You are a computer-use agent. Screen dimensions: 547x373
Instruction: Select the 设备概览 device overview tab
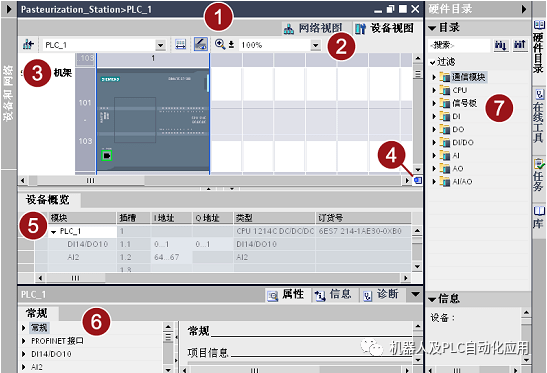click(x=48, y=200)
